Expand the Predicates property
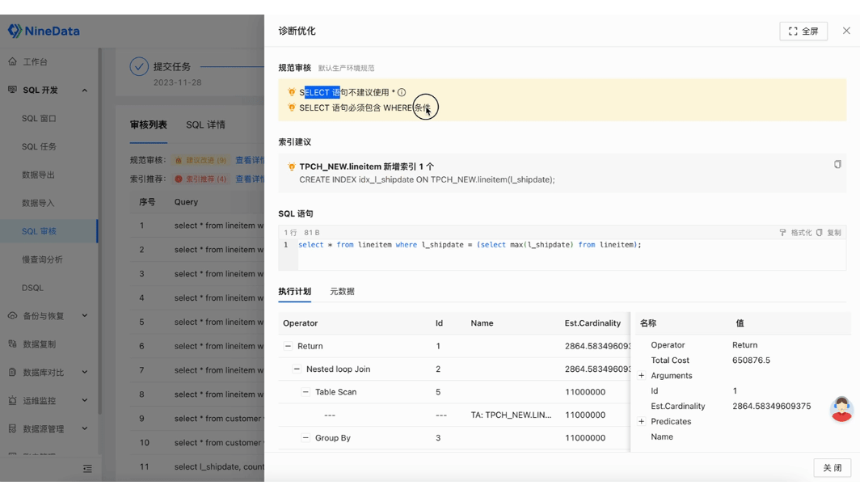Screen dimensions: 868x485 (x=642, y=421)
